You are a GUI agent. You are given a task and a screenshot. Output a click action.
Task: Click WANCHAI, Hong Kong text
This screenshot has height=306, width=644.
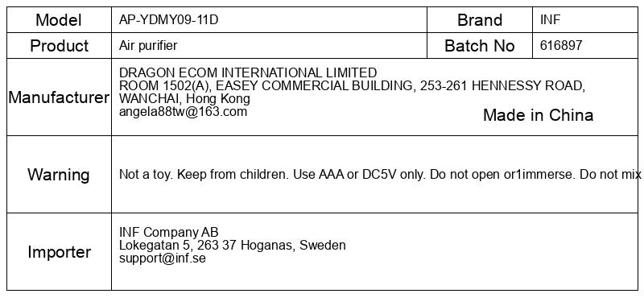[184, 98]
